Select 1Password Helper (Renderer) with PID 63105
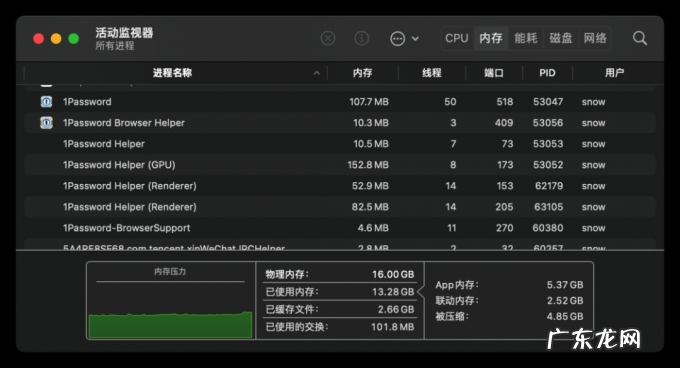 pyautogui.click(x=340, y=207)
